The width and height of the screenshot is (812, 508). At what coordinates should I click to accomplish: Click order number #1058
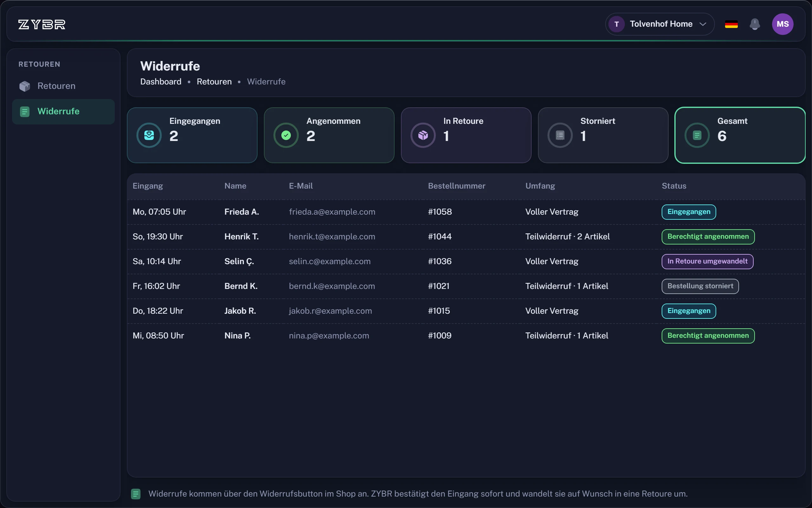click(x=440, y=212)
